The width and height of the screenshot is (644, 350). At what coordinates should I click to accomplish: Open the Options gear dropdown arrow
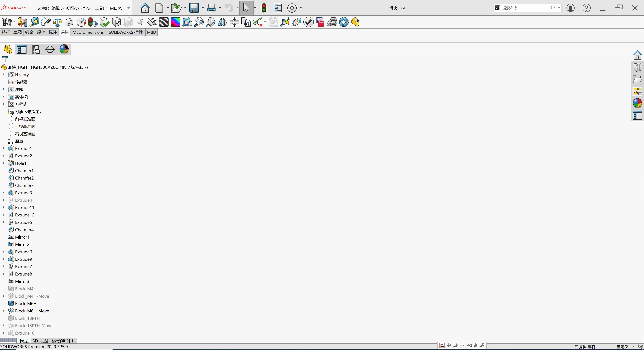click(x=301, y=8)
